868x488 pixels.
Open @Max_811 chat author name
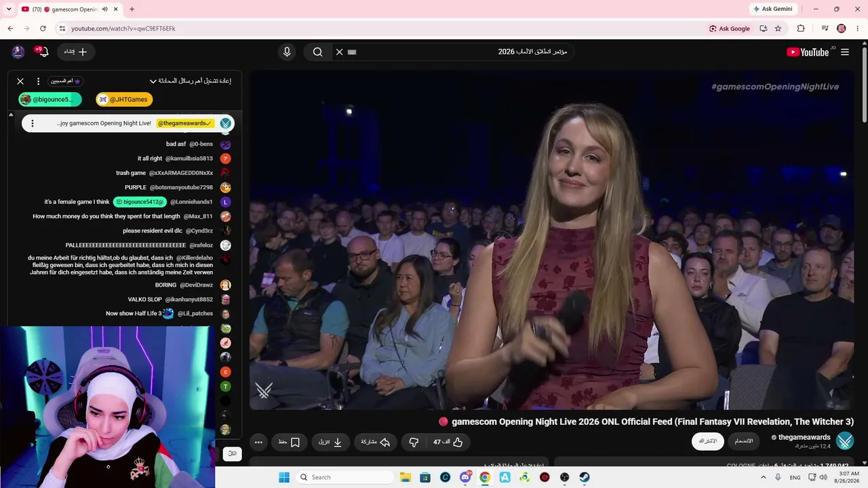click(x=198, y=216)
